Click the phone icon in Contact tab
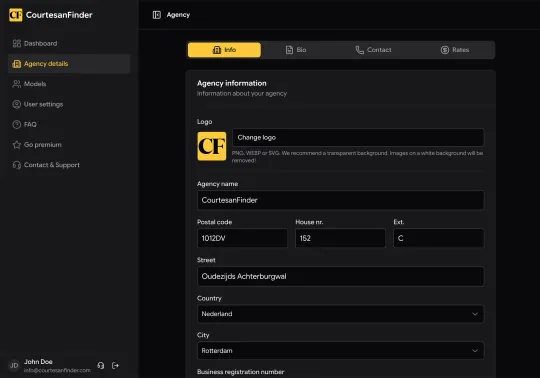 pos(360,50)
